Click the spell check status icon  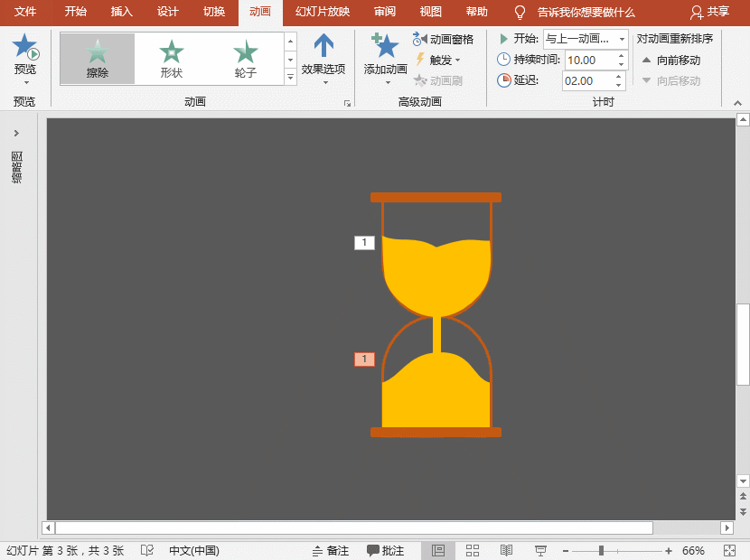click(x=147, y=550)
